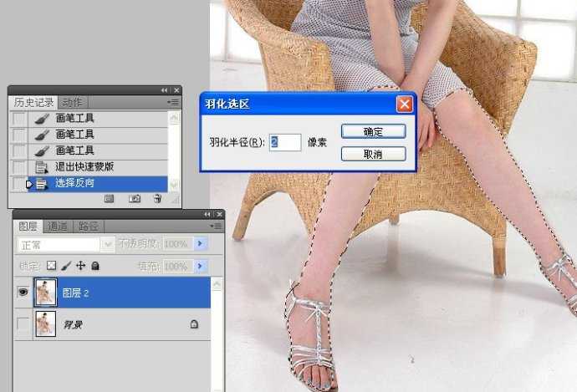Set history brush source for the topmost 画笔工具 row
The width and height of the screenshot is (577, 392).
pyautogui.click(x=18, y=119)
